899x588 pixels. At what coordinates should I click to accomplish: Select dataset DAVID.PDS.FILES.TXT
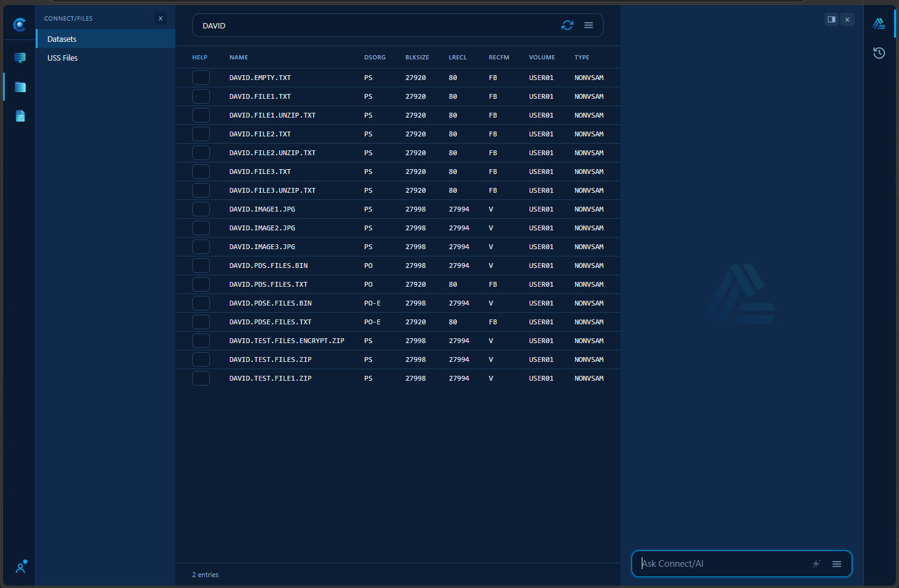pos(268,284)
